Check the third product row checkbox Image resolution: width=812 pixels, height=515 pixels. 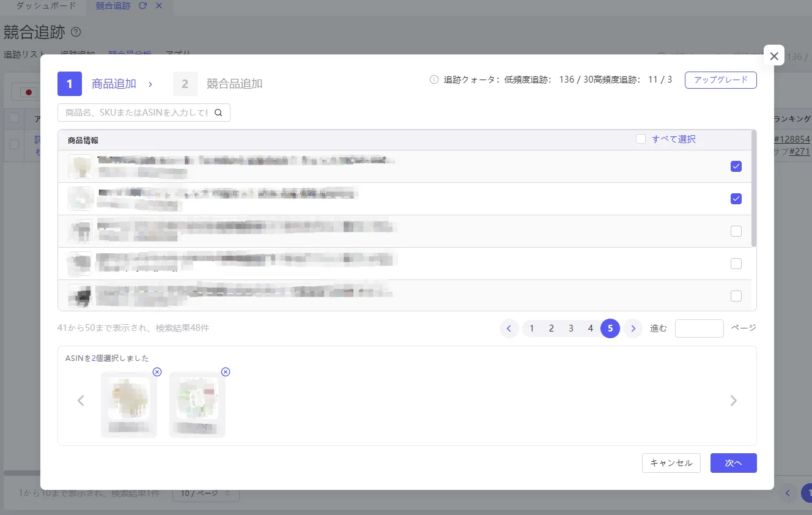(x=736, y=231)
